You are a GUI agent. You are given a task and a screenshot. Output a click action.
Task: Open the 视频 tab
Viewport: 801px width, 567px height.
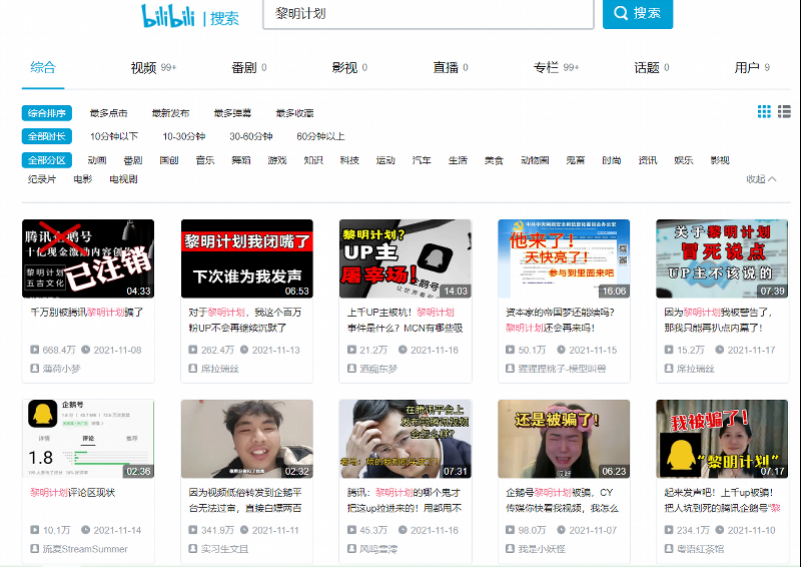click(x=153, y=67)
